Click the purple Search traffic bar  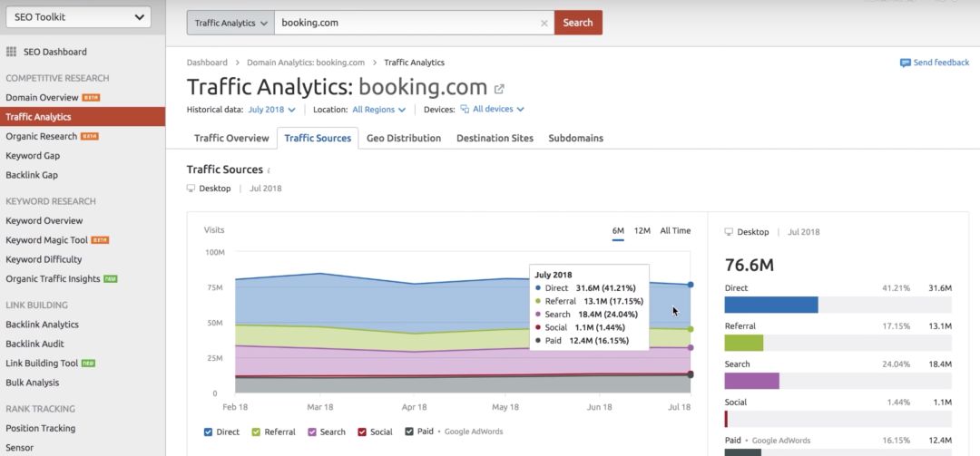click(752, 381)
